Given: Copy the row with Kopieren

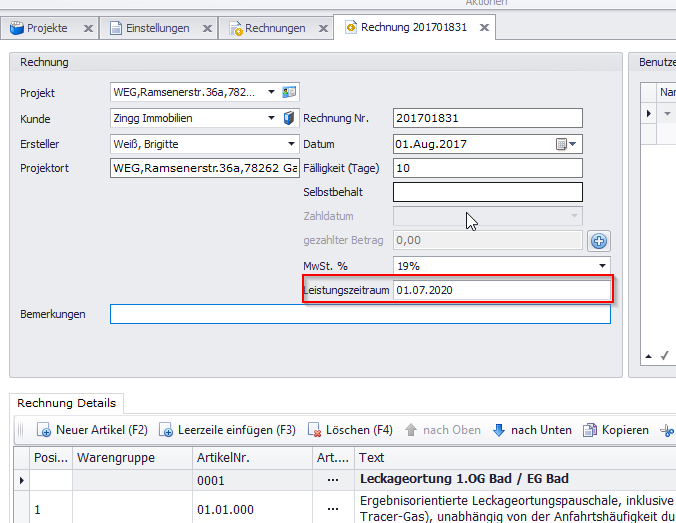Looking at the screenshot, I should coord(616,430).
